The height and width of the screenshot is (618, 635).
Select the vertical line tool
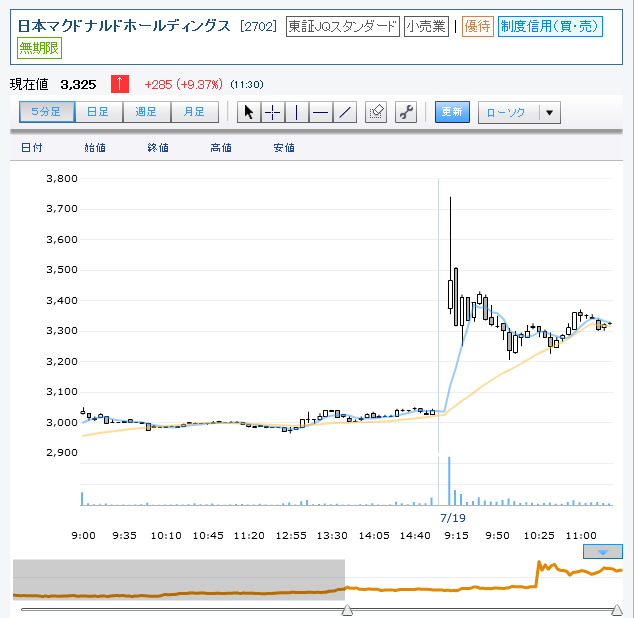(x=296, y=112)
